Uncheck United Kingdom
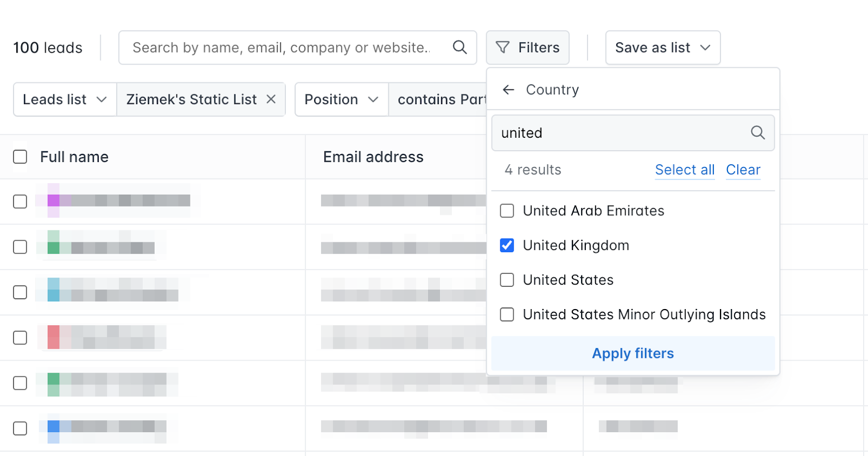The image size is (868, 456). (507, 246)
